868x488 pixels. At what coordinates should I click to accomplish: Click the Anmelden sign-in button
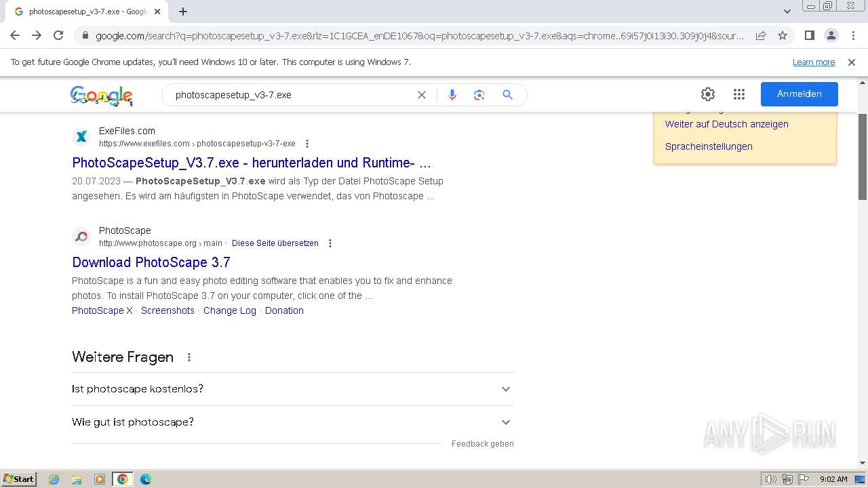click(x=800, y=94)
